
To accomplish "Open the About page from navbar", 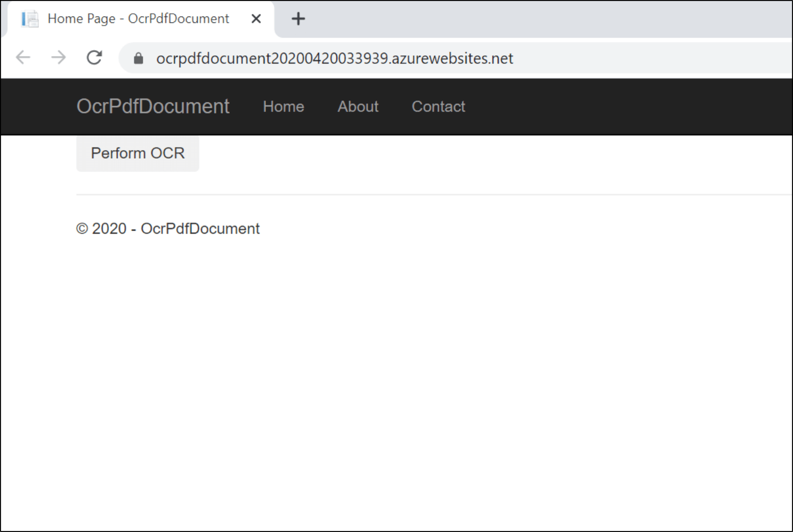I will click(x=358, y=107).
